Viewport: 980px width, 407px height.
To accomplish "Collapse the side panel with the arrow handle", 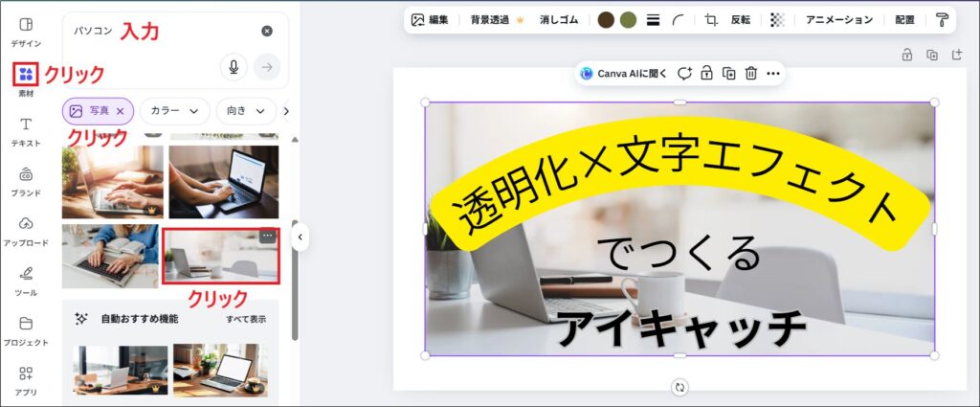I will coord(300,237).
